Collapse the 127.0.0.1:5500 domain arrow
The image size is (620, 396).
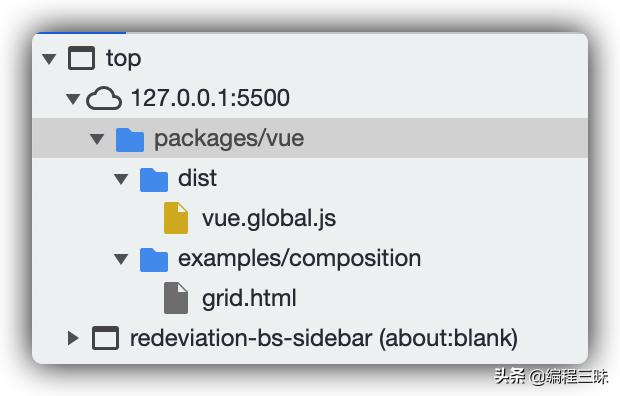tap(73, 99)
